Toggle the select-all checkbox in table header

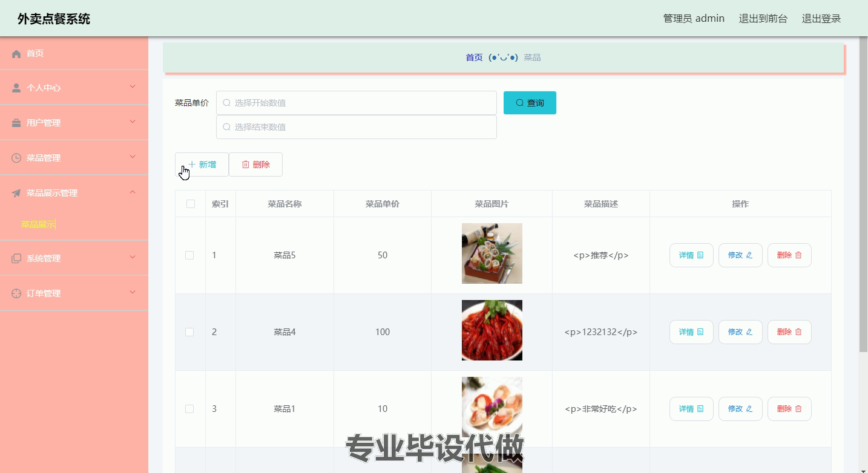point(191,204)
